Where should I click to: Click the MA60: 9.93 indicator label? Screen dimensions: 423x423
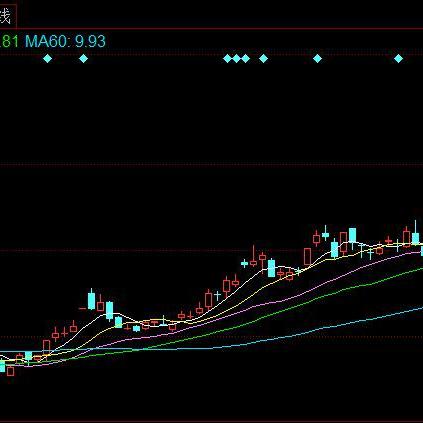tap(65, 41)
